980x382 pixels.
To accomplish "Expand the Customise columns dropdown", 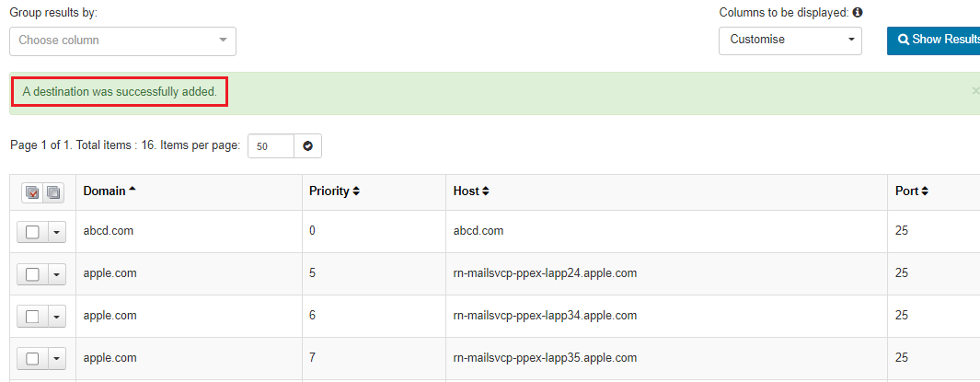I will (790, 41).
